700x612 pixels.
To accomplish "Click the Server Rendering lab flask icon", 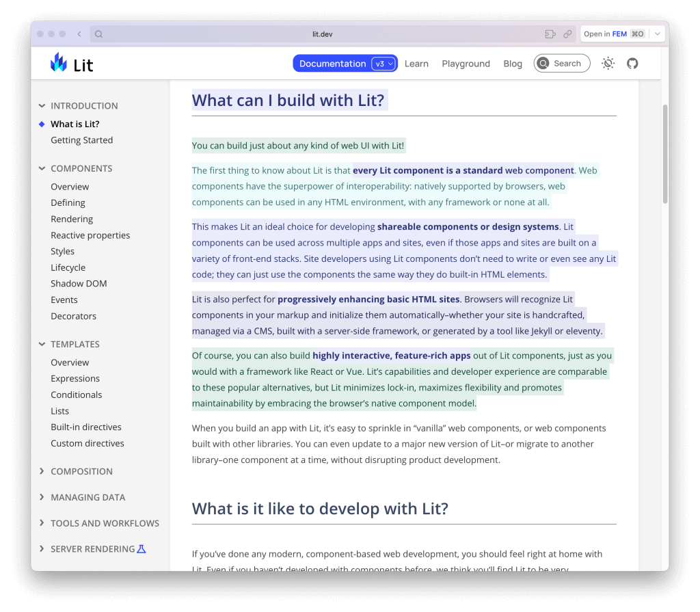I will [x=141, y=549].
